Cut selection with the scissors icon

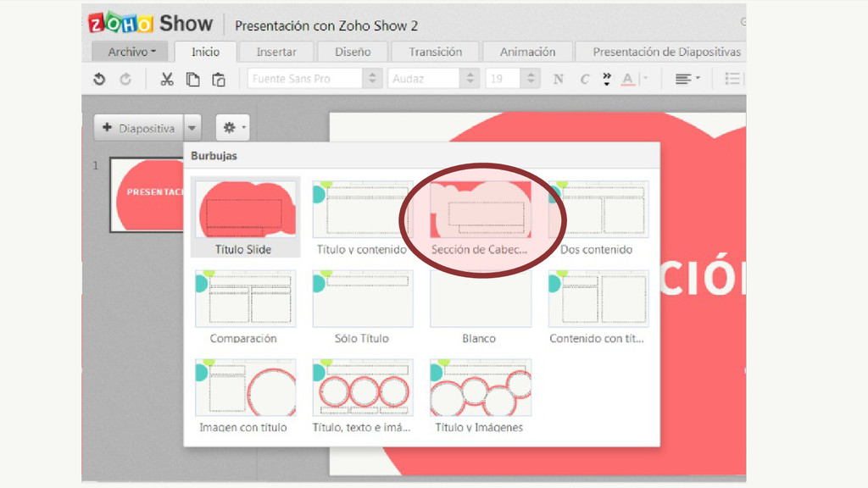click(167, 79)
